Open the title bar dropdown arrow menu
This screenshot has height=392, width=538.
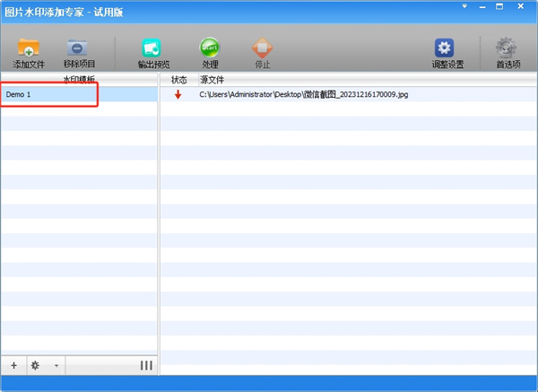(x=464, y=6)
